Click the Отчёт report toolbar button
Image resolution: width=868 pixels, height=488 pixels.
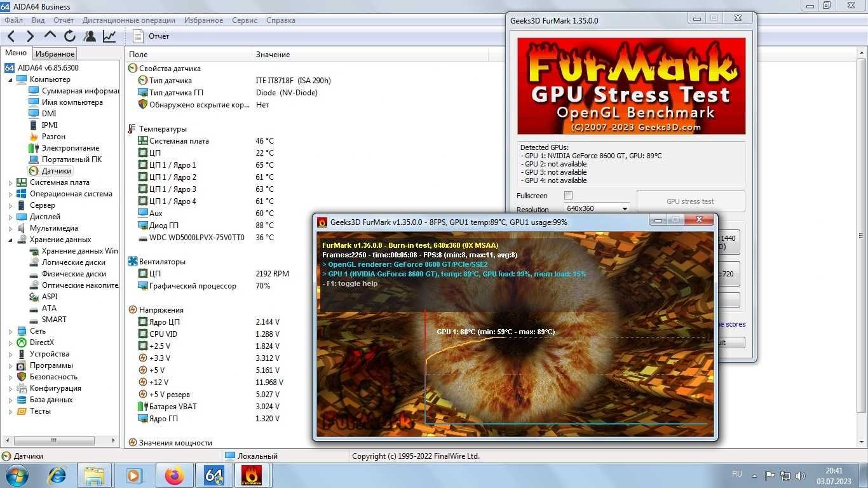click(151, 36)
